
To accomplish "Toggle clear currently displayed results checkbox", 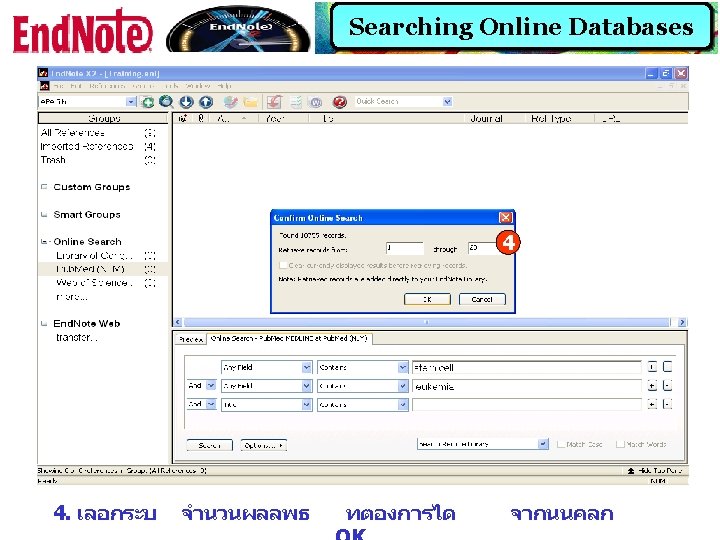I will click(283, 265).
